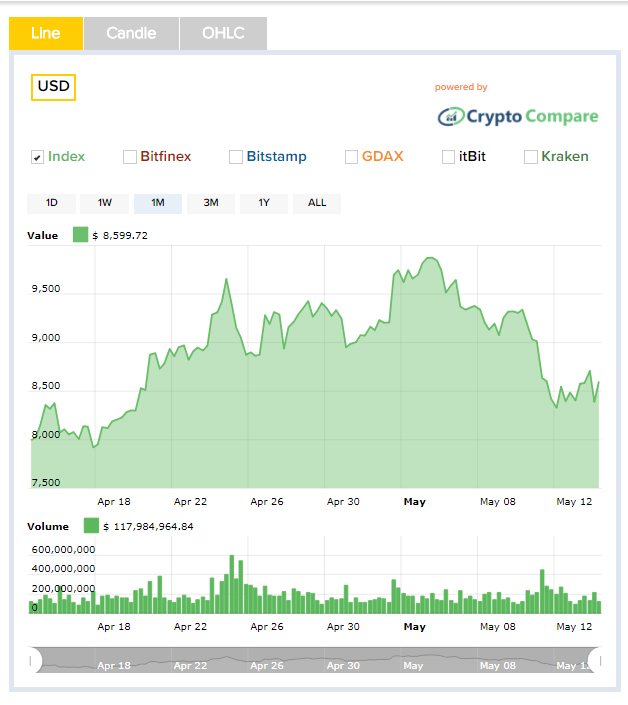This screenshot has width=628, height=705.
Task: Click the 7,500 price axis label
Action: (46, 482)
